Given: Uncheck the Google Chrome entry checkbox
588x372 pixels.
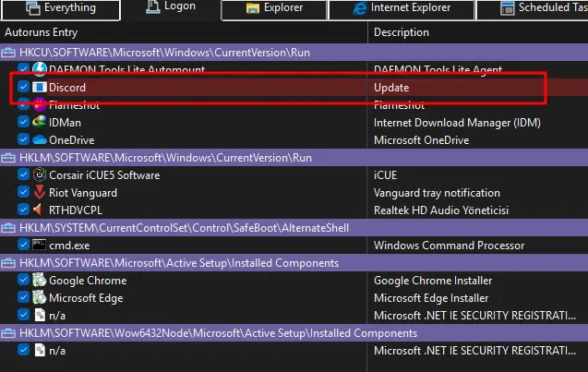Looking at the screenshot, I should point(23,280).
